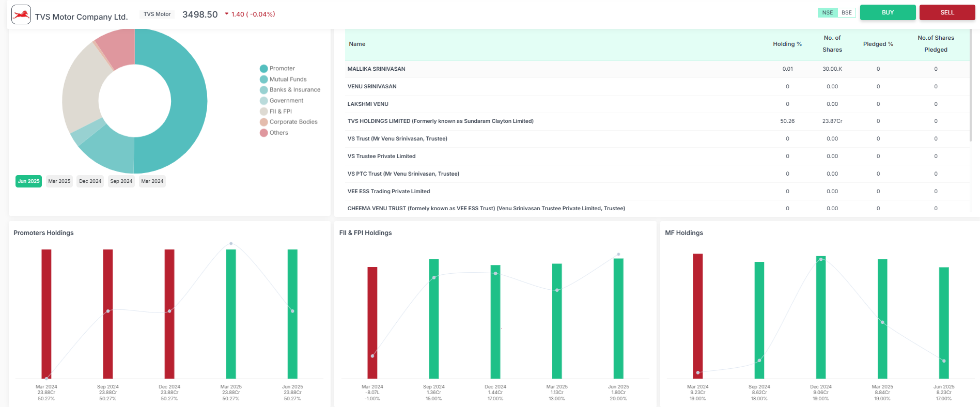Image resolution: width=980 pixels, height=407 pixels.
Task: Click the Corporate Bodies legend circle
Action: pos(263,122)
